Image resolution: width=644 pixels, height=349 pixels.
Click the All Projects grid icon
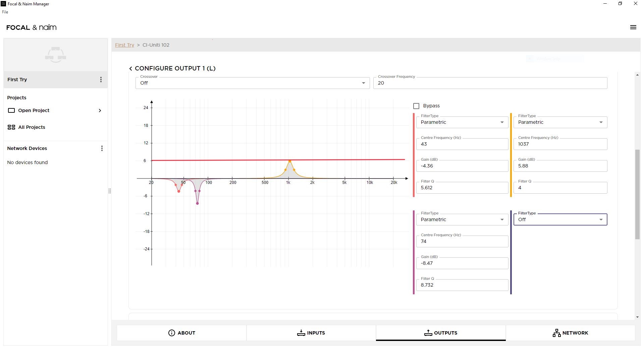11,127
